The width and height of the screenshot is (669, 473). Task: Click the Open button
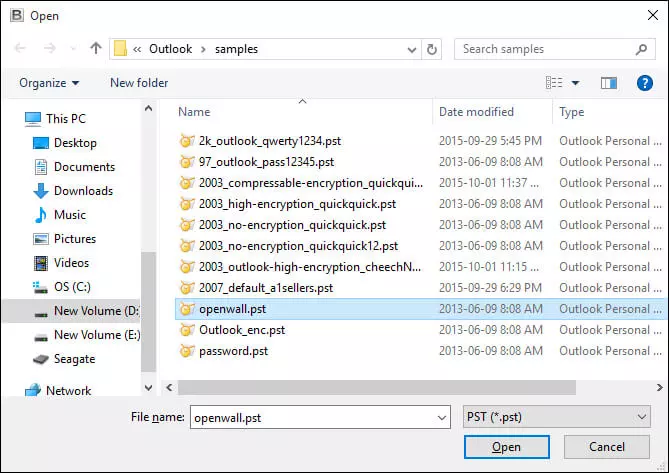click(x=506, y=447)
